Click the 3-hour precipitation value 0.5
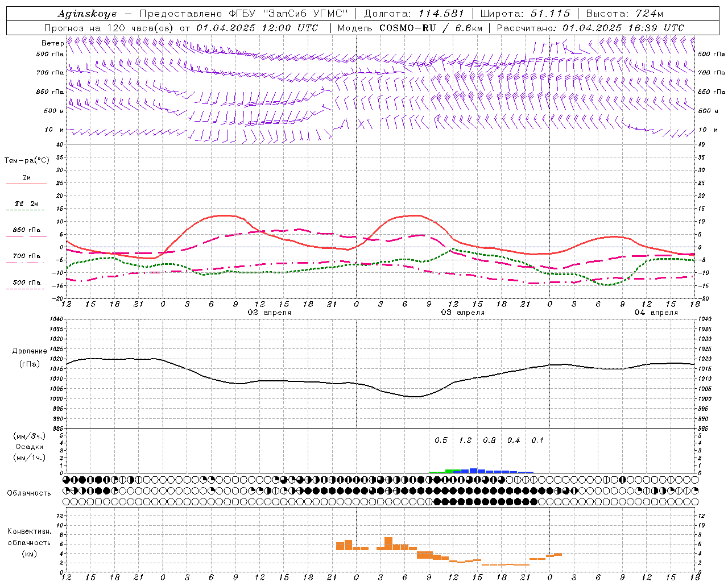This screenshot has height=582, width=728. click(x=441, y=440)
